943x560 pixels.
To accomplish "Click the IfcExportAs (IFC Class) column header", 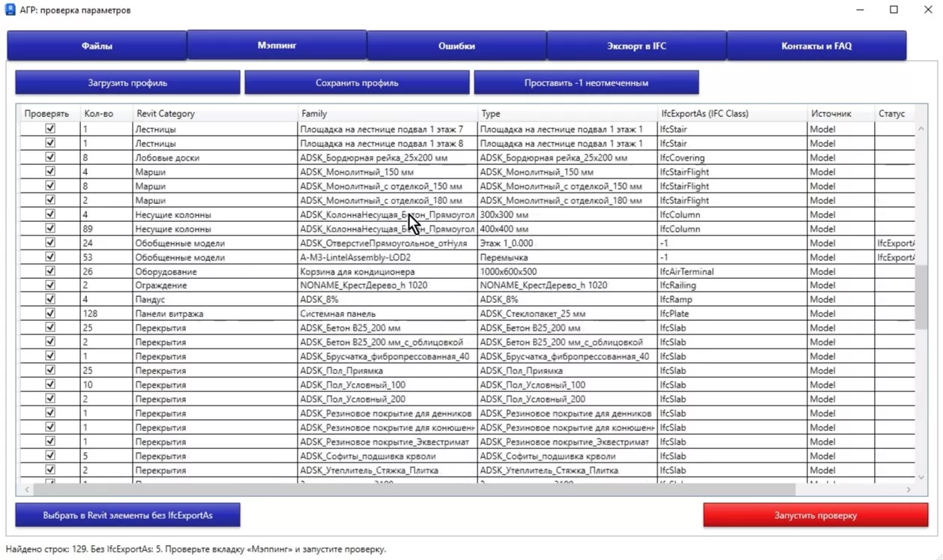I will pos(732,114).
